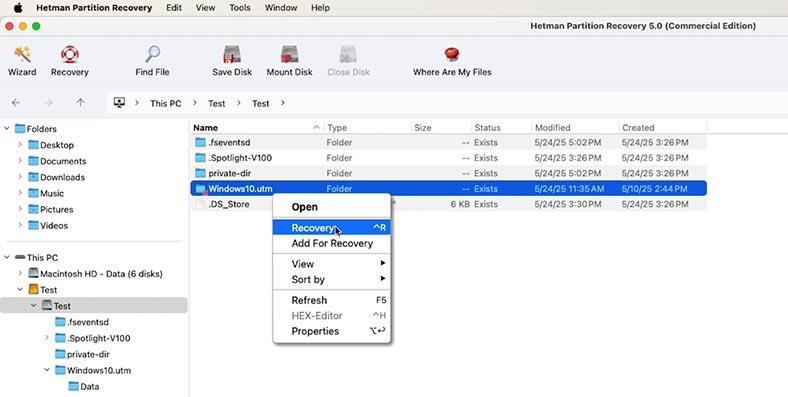Open Where Are My Files

coord(452,61)
